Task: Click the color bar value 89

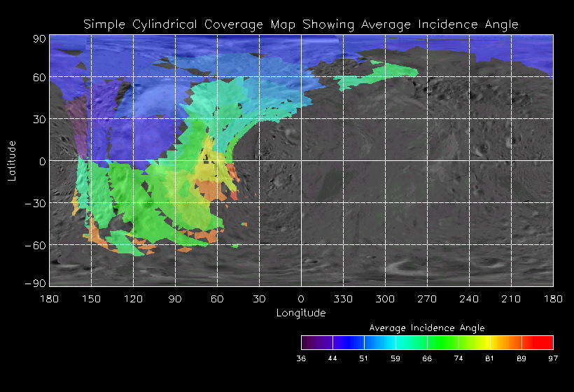Action: [x=521, y=358]
